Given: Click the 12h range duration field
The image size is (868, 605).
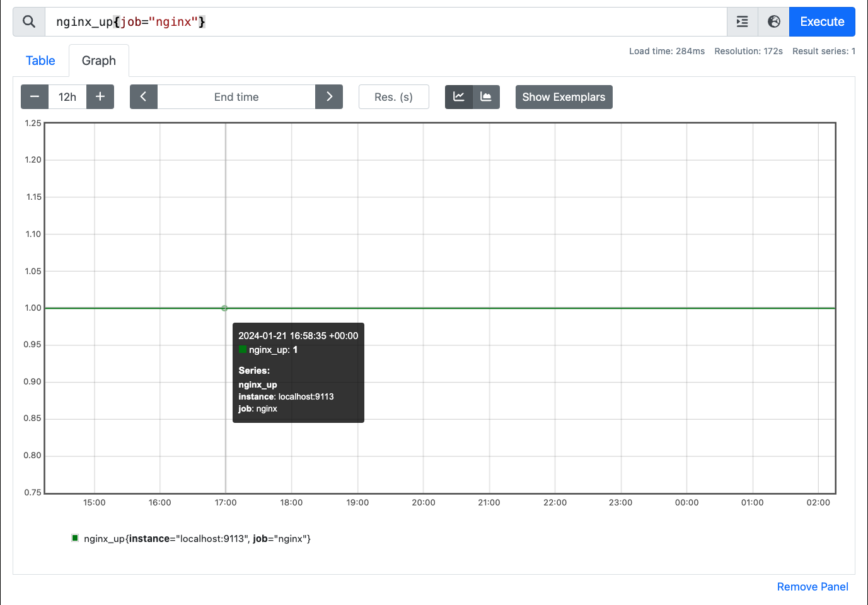Looking at the screenshot, I should pos(67,97).
